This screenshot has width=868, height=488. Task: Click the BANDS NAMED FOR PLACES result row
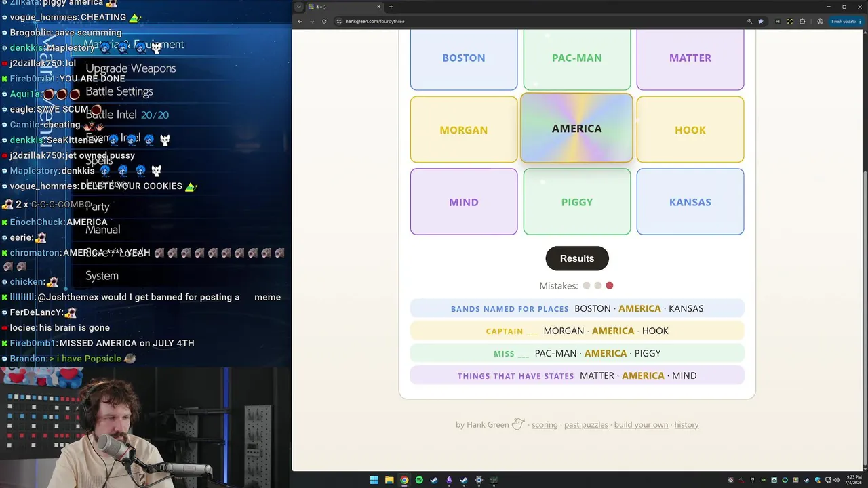(x=577, y=308)
